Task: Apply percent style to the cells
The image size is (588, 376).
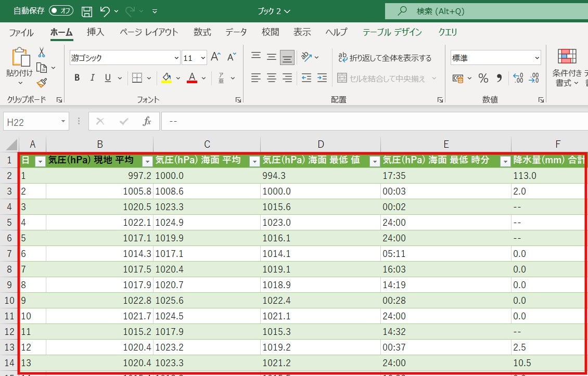Action: (x=483, y=77)
